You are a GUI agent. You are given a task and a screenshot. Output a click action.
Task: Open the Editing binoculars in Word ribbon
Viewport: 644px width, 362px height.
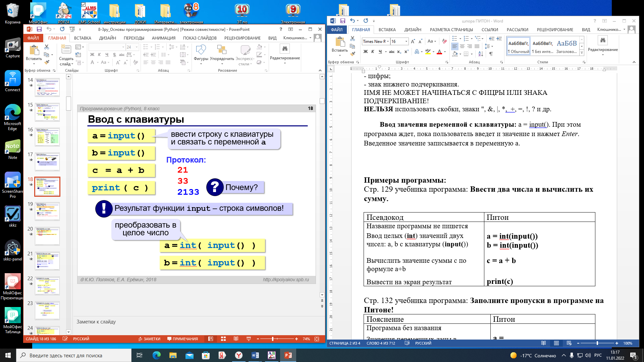pyautogui.click(x=603, y=45)
